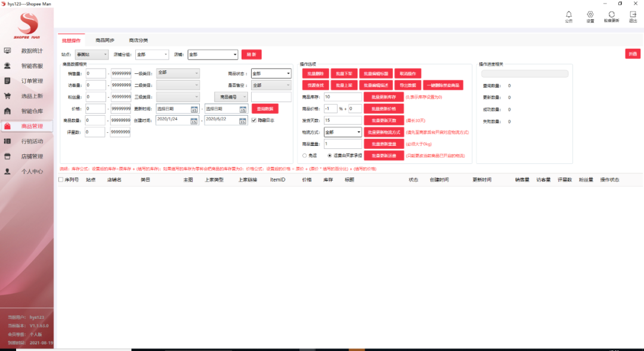Select the 免运 radio button
The width and height of the screenshot is (644, 351).
304,156
